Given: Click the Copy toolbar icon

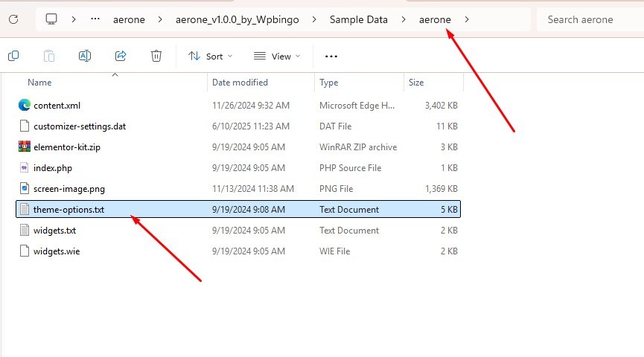Looking at the screenshot, I should [x=13, y=56].
